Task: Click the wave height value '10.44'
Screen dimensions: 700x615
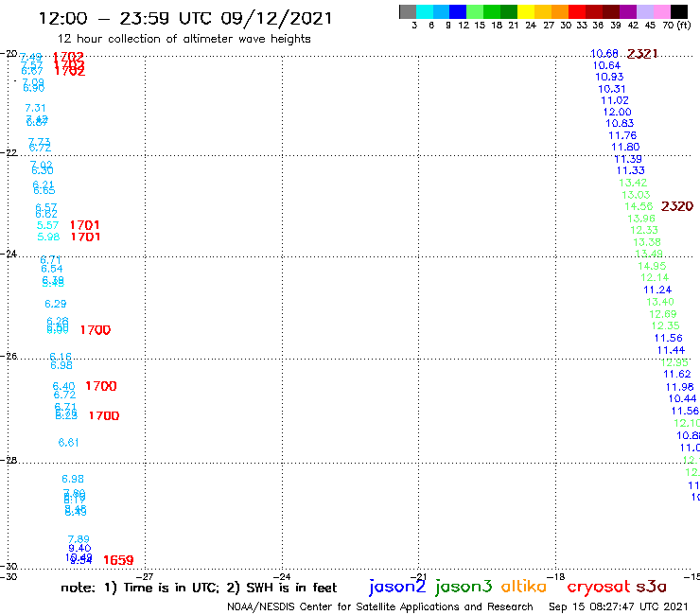Action: tap(682, 398)
